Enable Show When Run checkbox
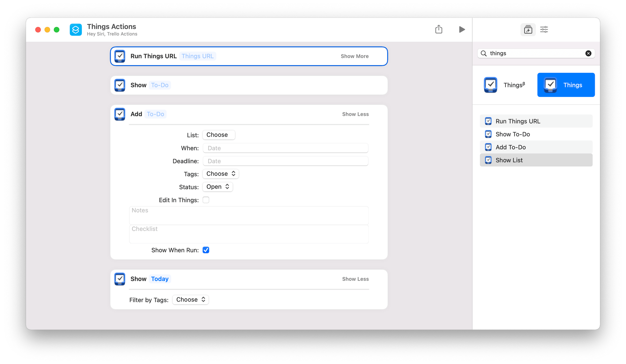Screen dimensions: 626x364 point(206,250)
